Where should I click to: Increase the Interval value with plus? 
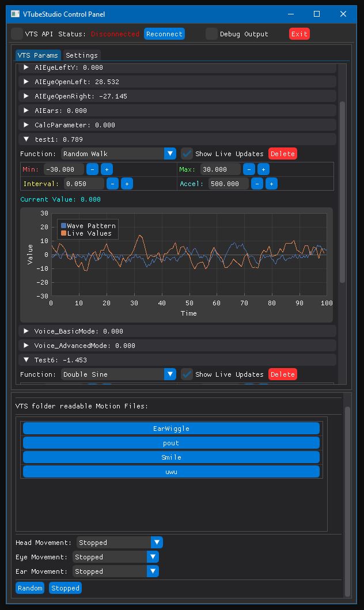127,184
